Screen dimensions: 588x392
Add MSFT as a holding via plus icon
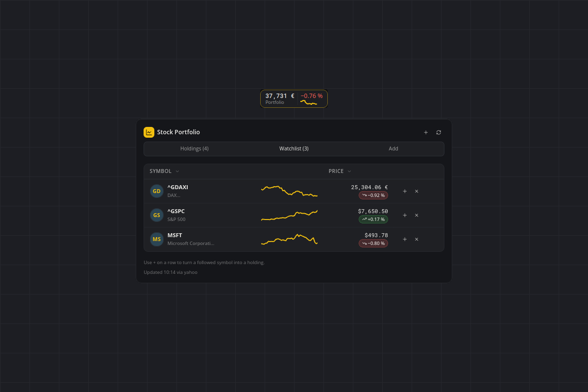click(x=405, y=239)
